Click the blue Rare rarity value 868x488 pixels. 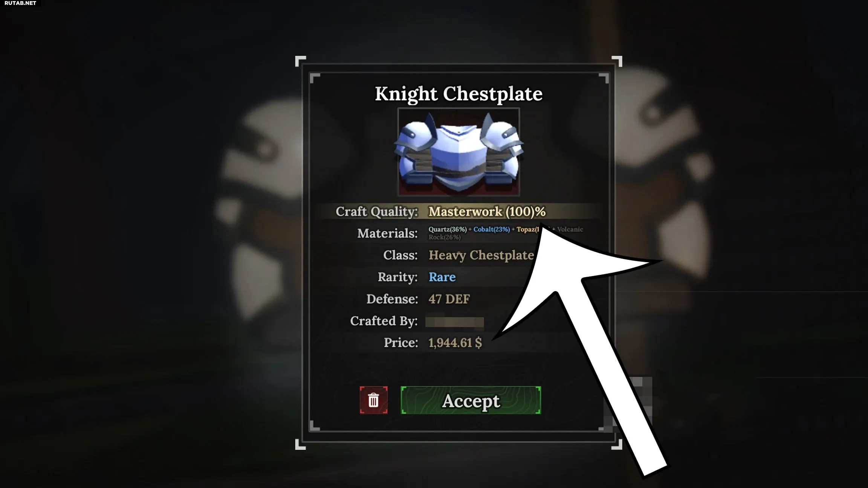[442, 277]
